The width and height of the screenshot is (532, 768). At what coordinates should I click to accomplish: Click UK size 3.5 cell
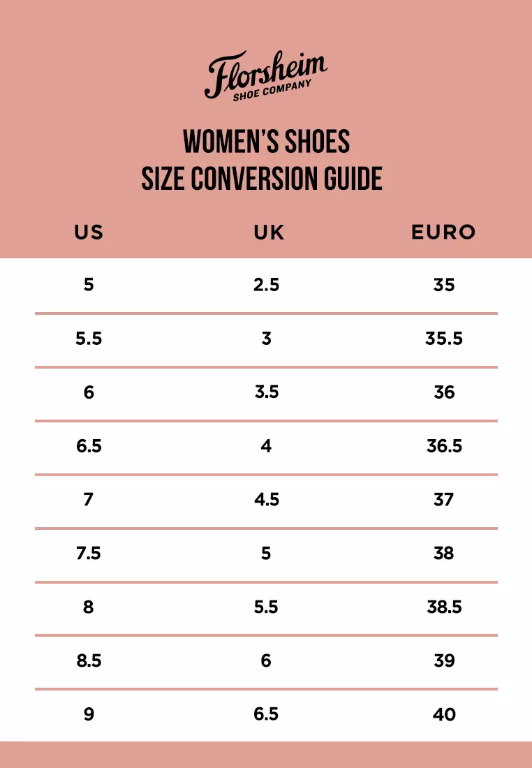pyautogui.click(x=266, y=392)
